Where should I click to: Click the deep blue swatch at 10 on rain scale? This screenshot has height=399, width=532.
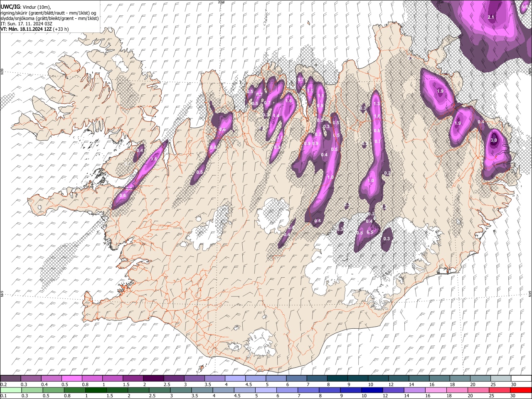click(372, 390)
